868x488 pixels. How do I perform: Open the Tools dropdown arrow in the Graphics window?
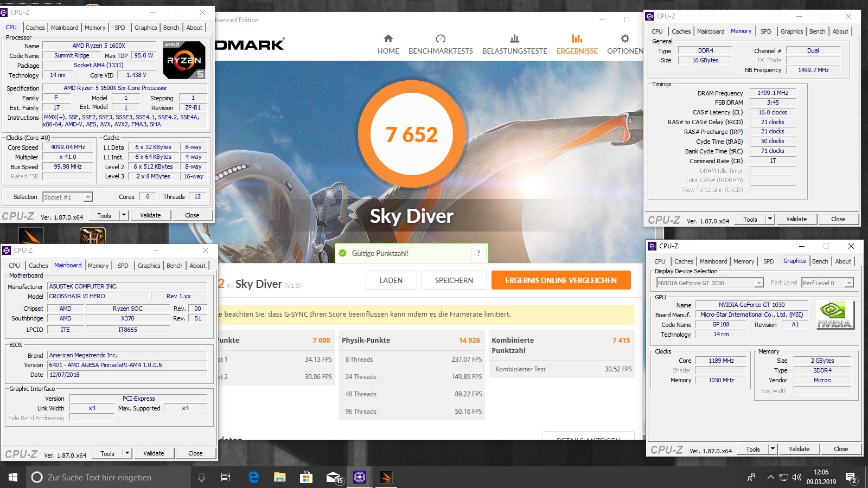point(773,449)
